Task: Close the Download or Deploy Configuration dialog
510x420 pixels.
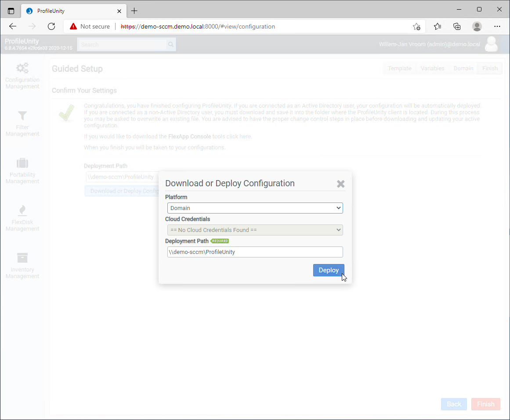Action: (x=340, y=184)
